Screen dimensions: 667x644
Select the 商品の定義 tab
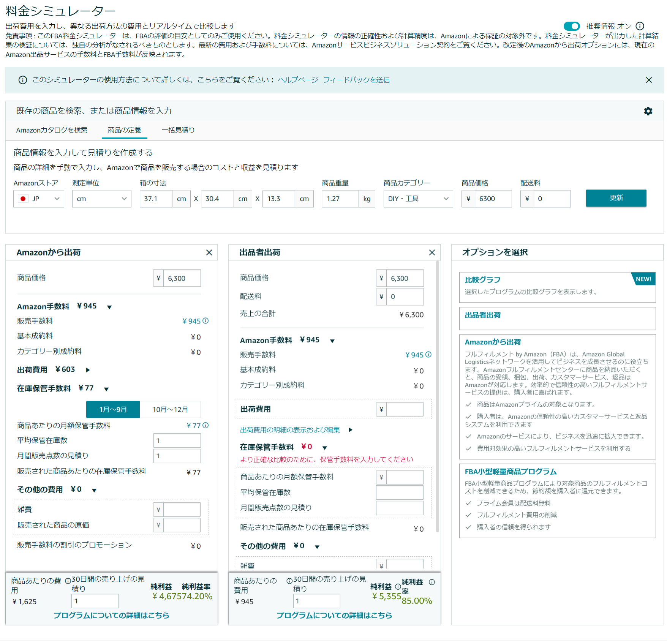click(x=125, y=130)
